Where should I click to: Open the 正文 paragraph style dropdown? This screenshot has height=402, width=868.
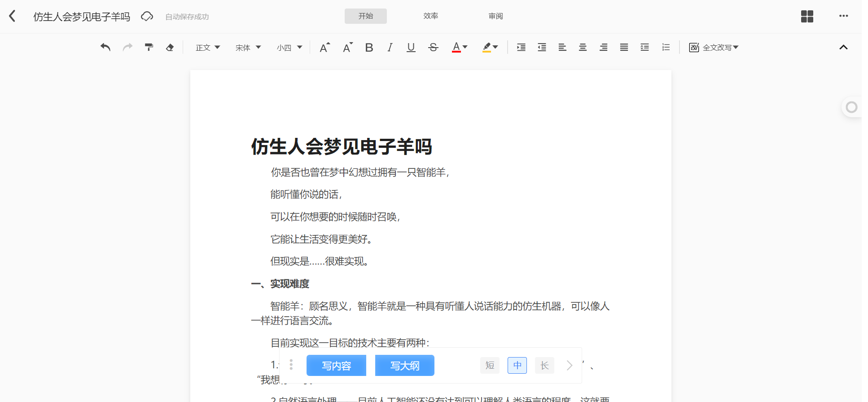pyautogui.click(x=208, y=47)
